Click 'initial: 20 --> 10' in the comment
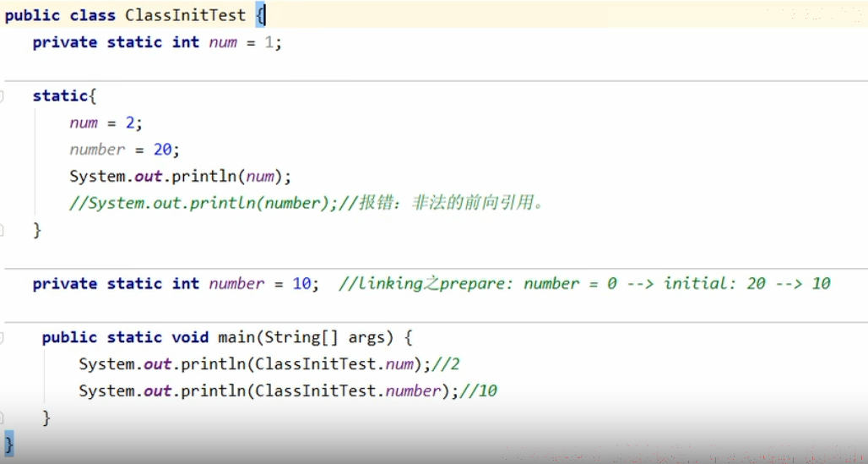Image resolution: width=868 pixels, height=464 pixels. pyautogui.click(x=747, y=283)
